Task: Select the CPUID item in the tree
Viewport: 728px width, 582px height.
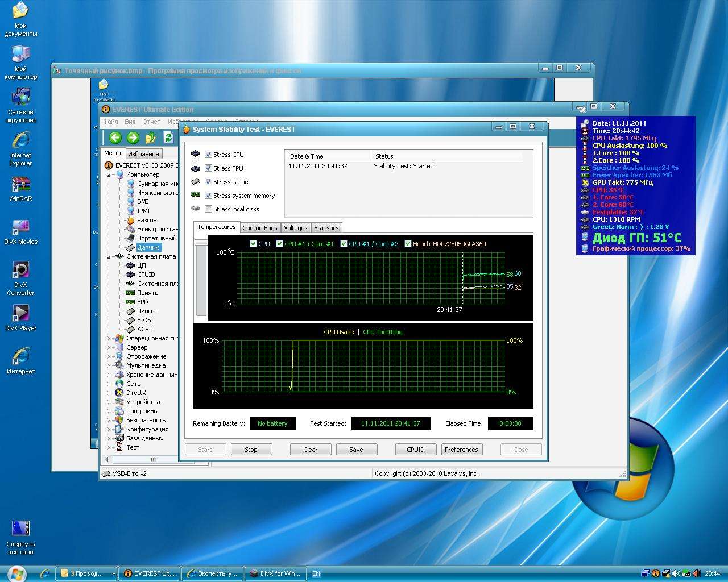Action: tap(146, 275)
